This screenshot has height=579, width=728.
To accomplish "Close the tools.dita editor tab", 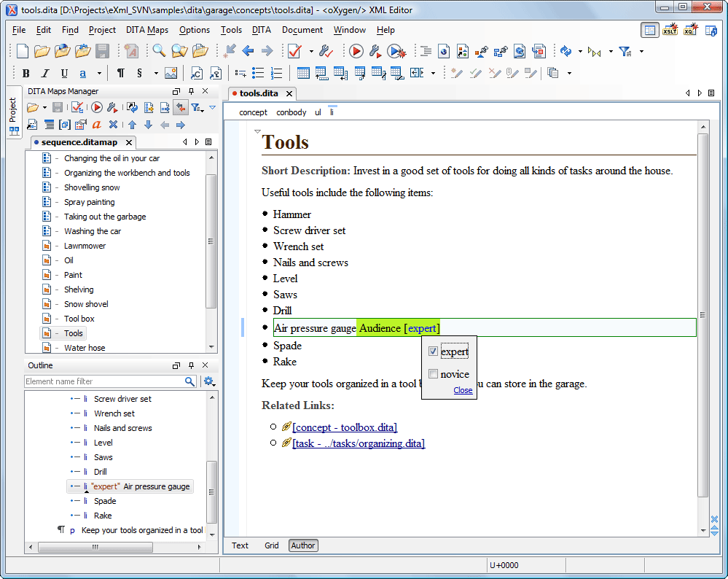I will click(x=289, y=93).
